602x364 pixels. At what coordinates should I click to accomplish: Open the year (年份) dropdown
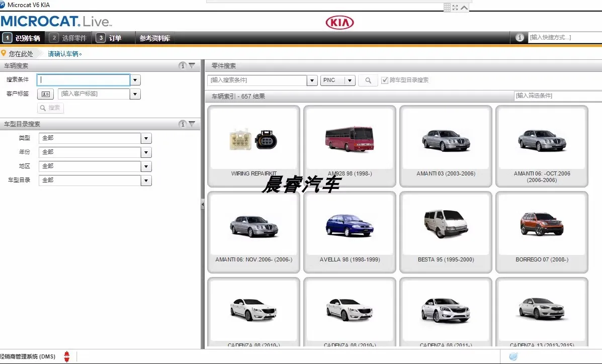pos(146,152)
